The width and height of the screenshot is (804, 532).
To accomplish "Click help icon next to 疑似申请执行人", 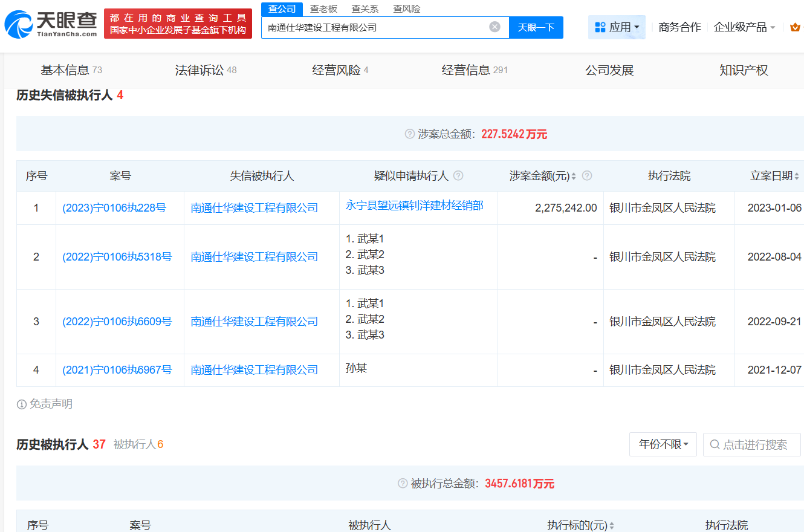I will 458,176.
